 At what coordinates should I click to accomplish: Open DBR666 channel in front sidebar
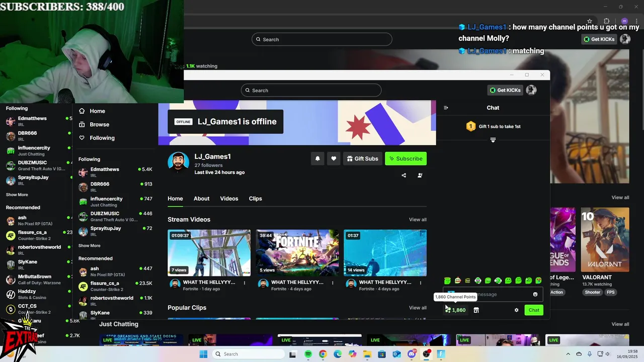pos(115,187)
